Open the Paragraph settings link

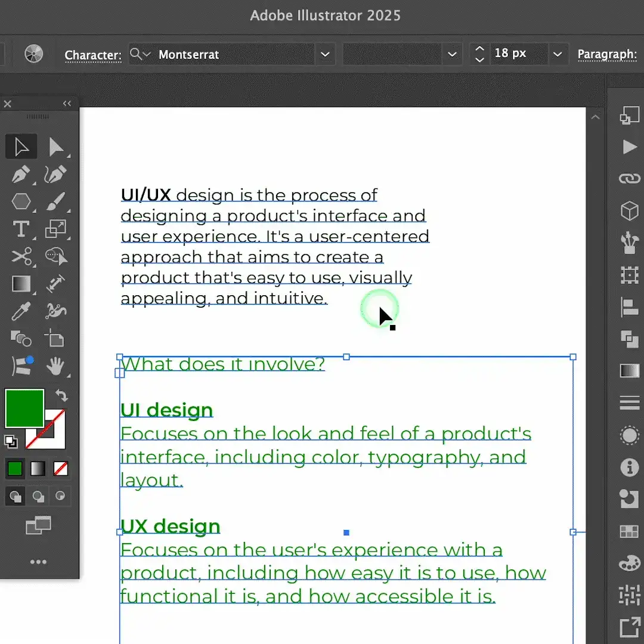click(607, 54)
